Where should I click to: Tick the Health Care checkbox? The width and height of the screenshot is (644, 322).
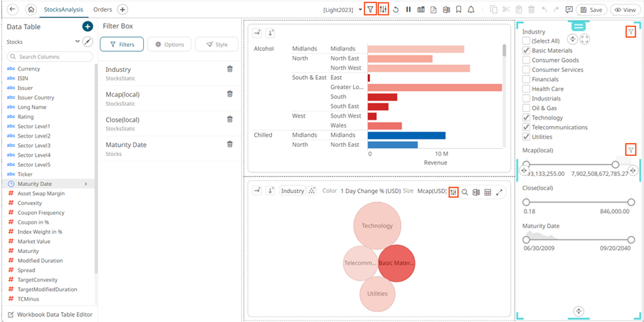(x=526, y=89)
